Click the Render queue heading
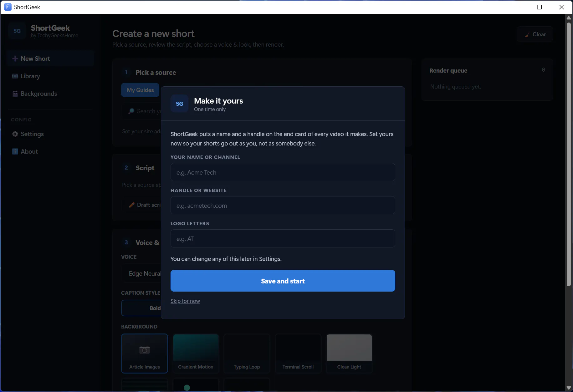 pos(448,70)
